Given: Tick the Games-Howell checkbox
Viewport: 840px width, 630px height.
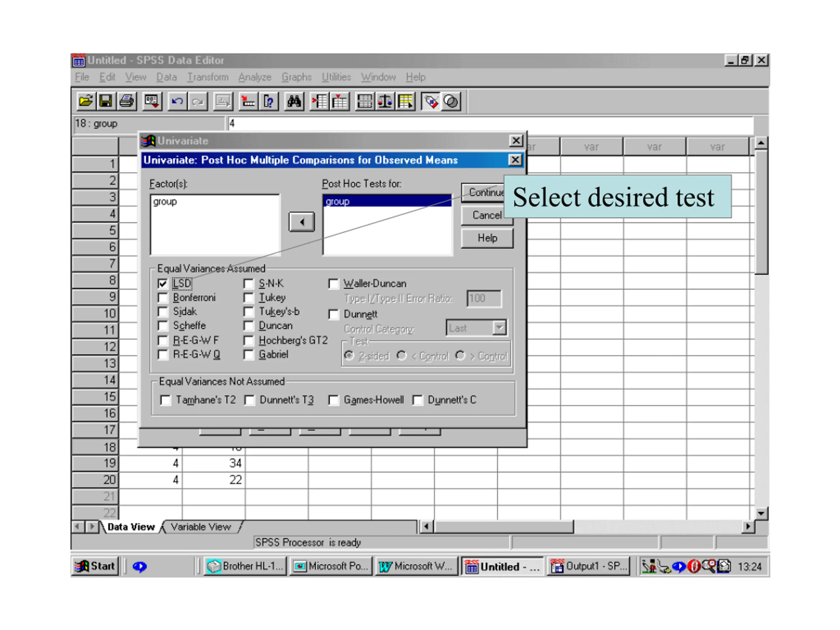Looking at the screenshot, I should 333,400.
